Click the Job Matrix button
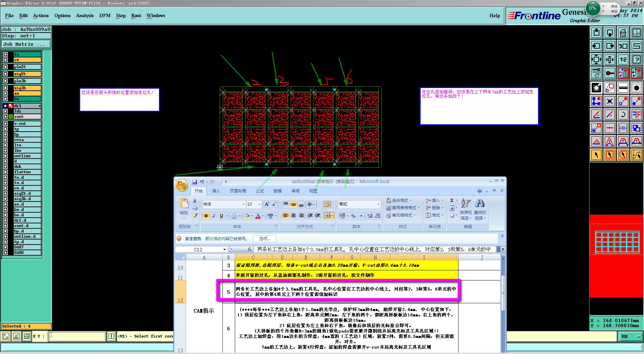The image size is (644, 354). click(x=26, y=44)
